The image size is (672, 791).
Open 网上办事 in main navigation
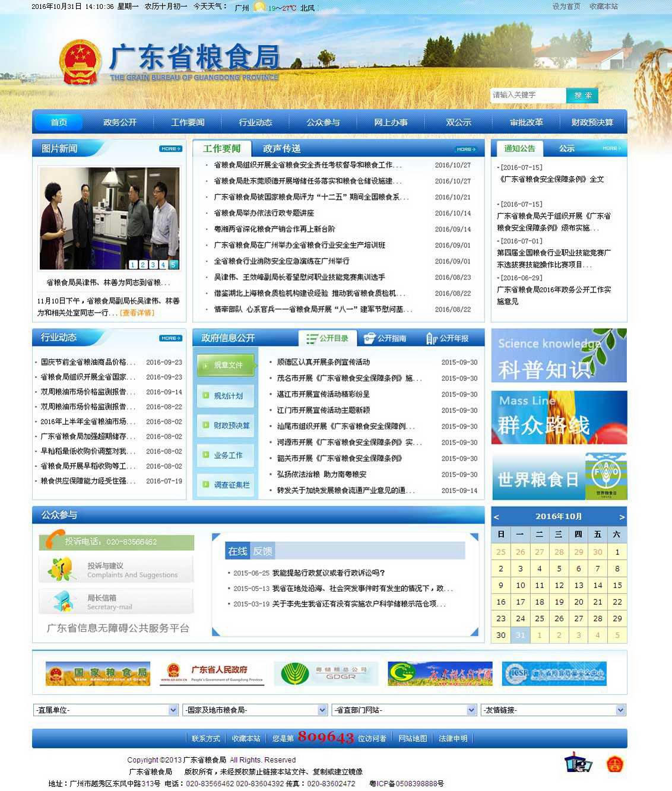(391, 122)
